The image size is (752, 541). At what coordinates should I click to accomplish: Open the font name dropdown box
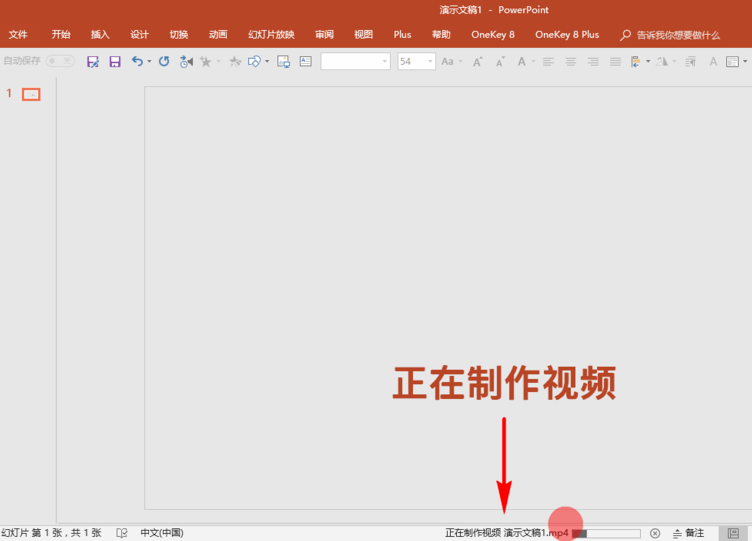pos(355,62)
